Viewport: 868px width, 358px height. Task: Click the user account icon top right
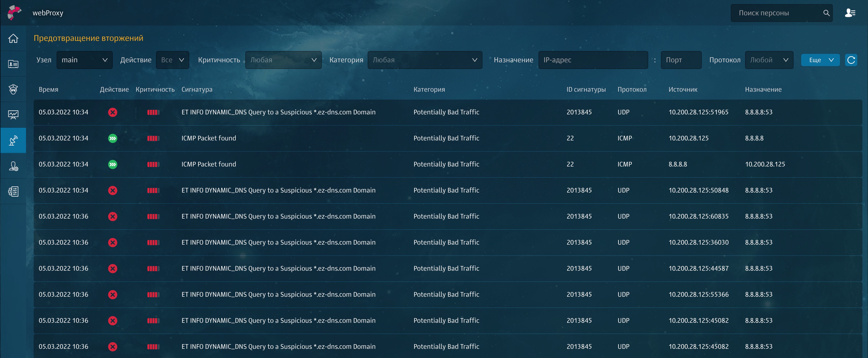coord(850,13)
